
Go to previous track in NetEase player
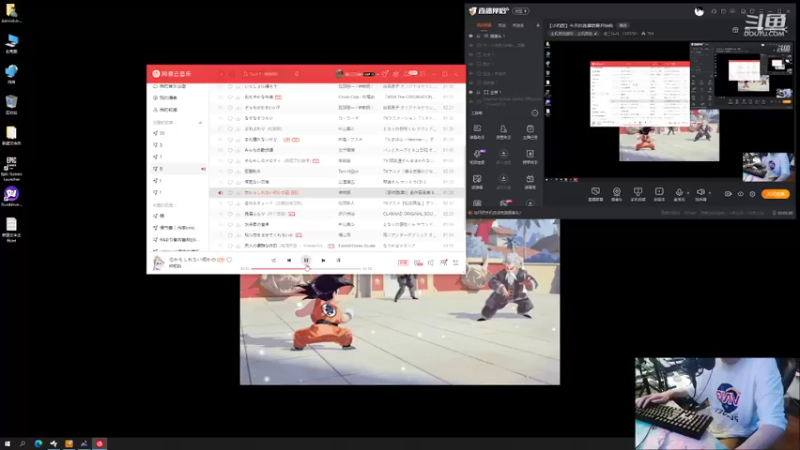point(289,260)
